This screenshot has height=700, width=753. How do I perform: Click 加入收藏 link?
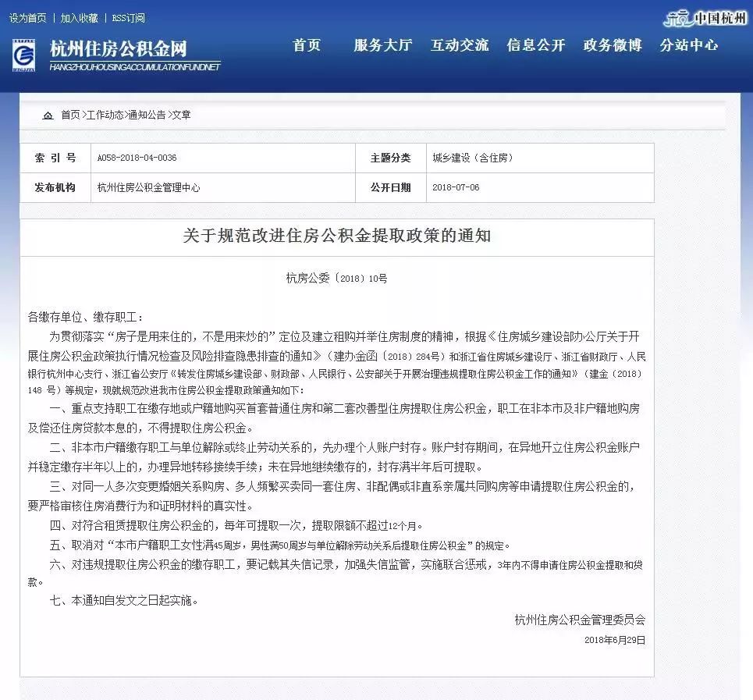(x=80, y=18)
